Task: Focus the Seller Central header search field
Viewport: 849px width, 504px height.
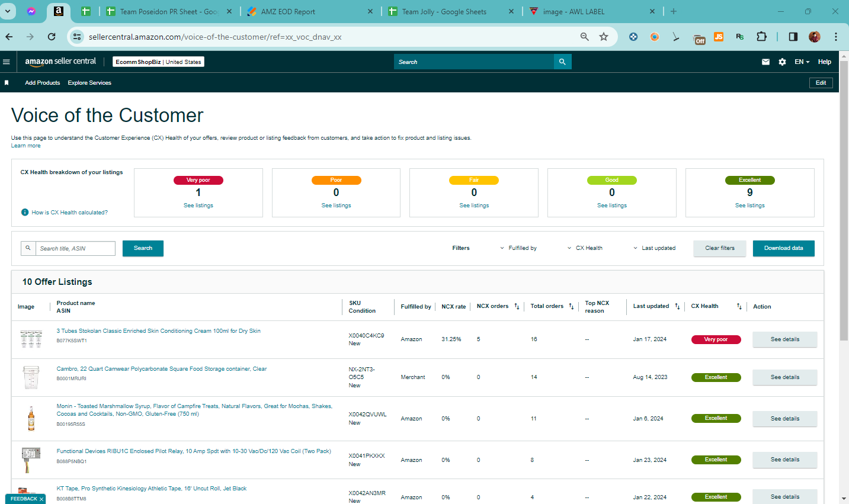Action: 474,62
